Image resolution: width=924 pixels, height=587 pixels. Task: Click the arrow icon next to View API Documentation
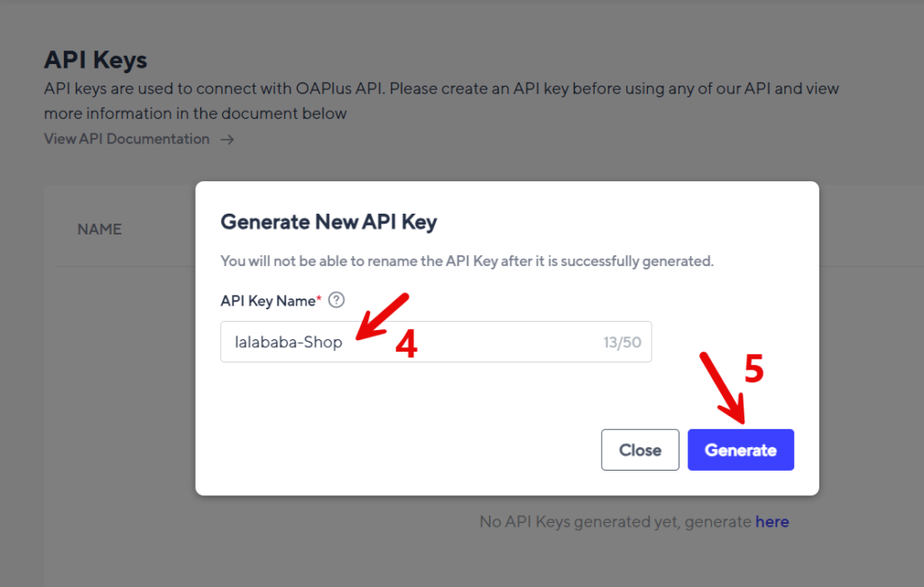coord(227,140)
